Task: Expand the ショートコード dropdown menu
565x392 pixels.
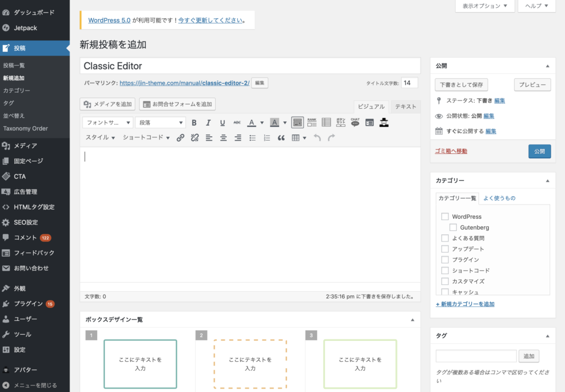Action: [146, 138]
